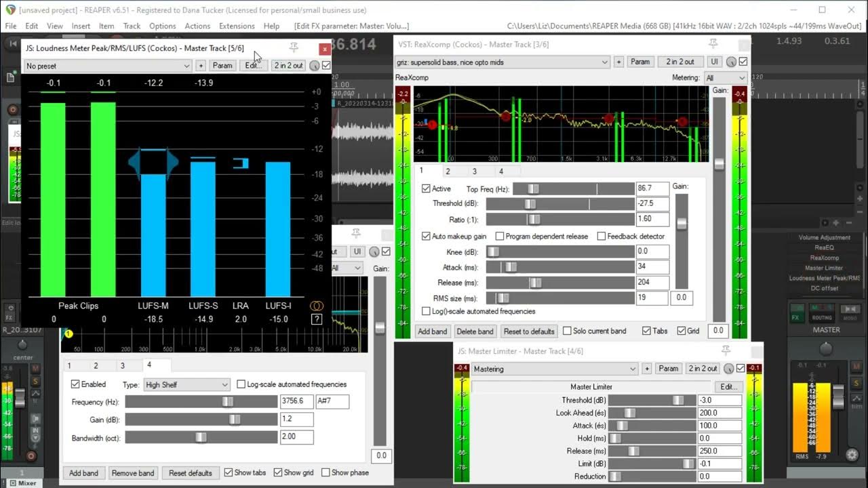Toggle the Master track MONO button
The width and height of the screenshot is (868, 488).
[850, 313]
